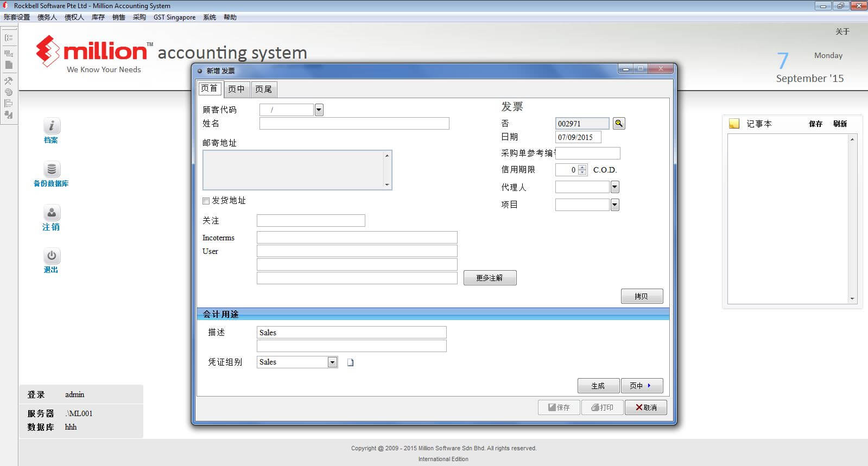This screenshot has height=466, width=868.
Task: Expand the 凭证组别 Sales dropdown
Action: coord(332,362)
